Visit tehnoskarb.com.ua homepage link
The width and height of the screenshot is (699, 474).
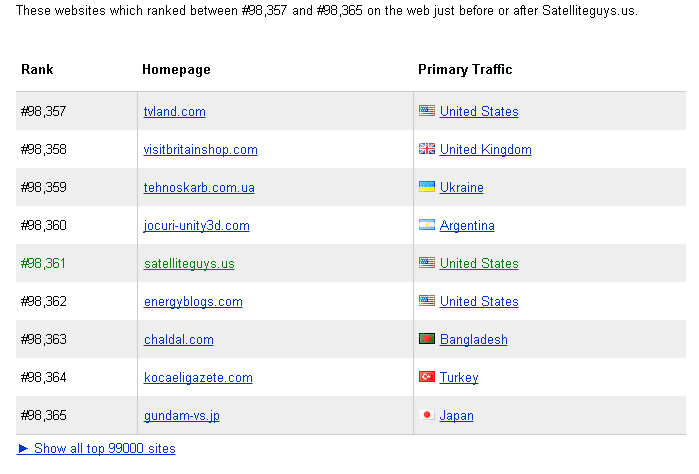(199, 187)
